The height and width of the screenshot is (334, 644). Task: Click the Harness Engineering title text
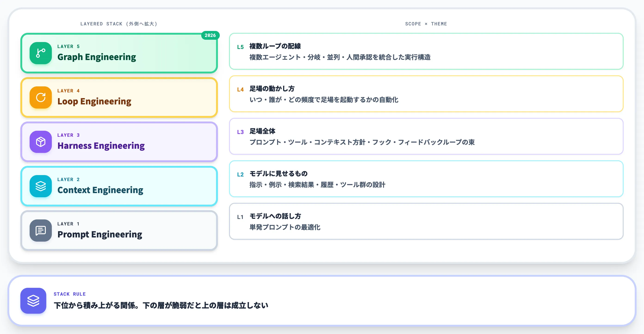click(x=101, y=146)
